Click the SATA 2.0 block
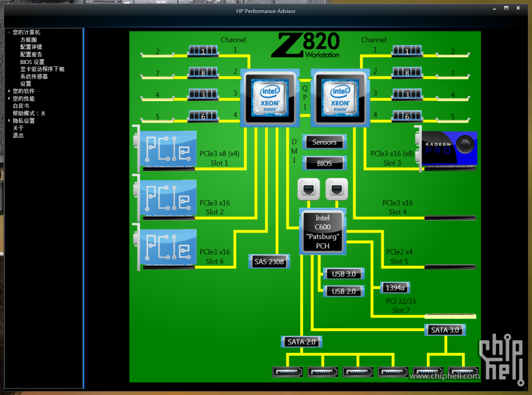The height and width of the screenshot is (395, 532). point(301,342)
